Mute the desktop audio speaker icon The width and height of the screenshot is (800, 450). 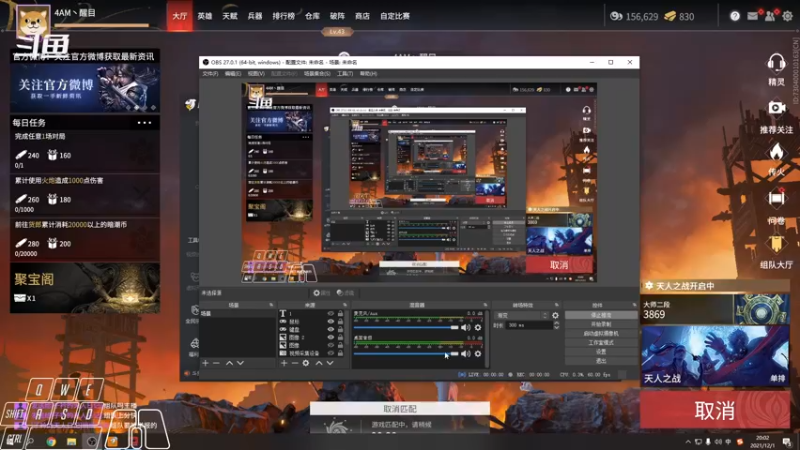(466, 354)
